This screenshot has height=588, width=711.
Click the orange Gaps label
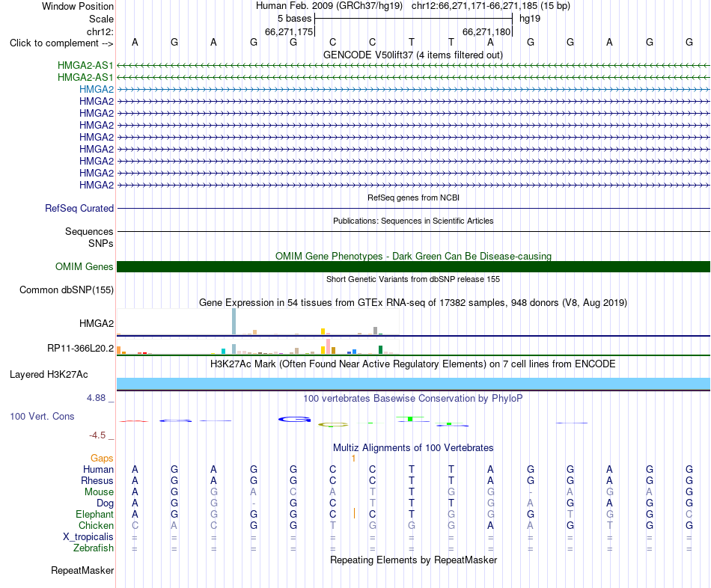tap(102, 459)
